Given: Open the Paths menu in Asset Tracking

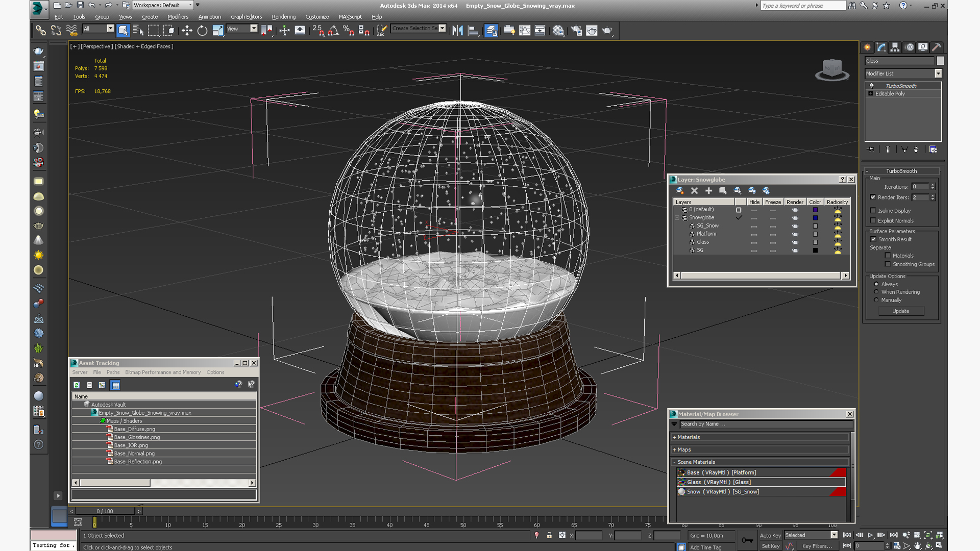Looking at the screenshot, I should coord(113,372).
